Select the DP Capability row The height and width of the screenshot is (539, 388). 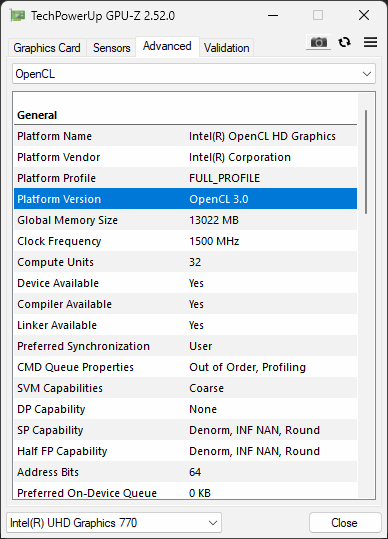pos(186,409)
